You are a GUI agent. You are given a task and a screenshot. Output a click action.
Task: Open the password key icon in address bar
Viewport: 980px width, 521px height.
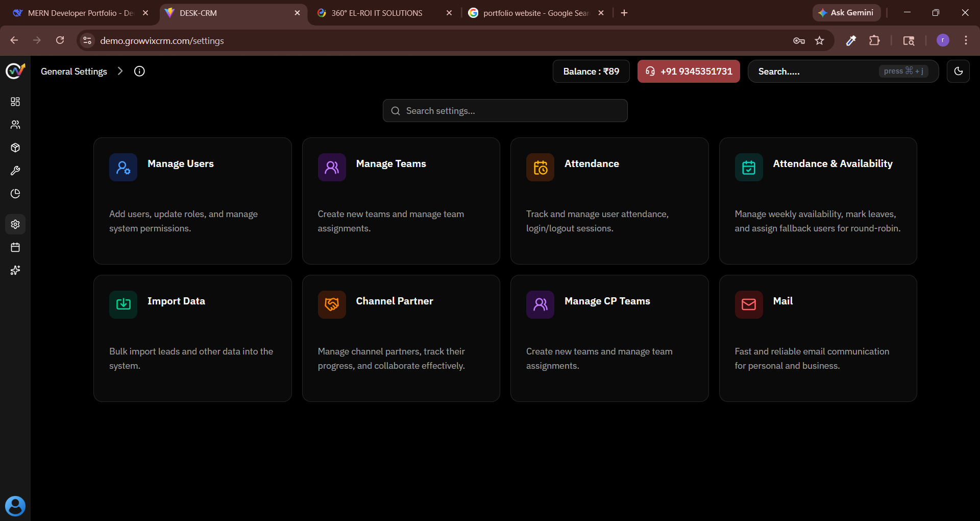799,40
